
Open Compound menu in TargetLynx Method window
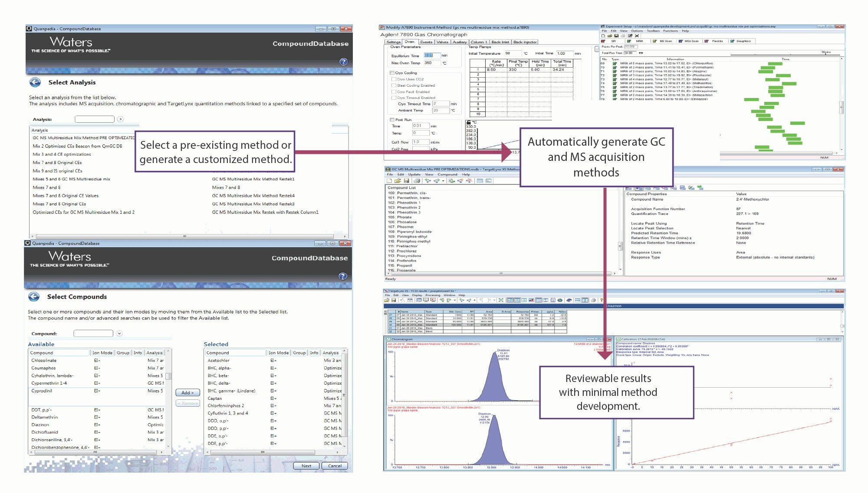(447, 174)
